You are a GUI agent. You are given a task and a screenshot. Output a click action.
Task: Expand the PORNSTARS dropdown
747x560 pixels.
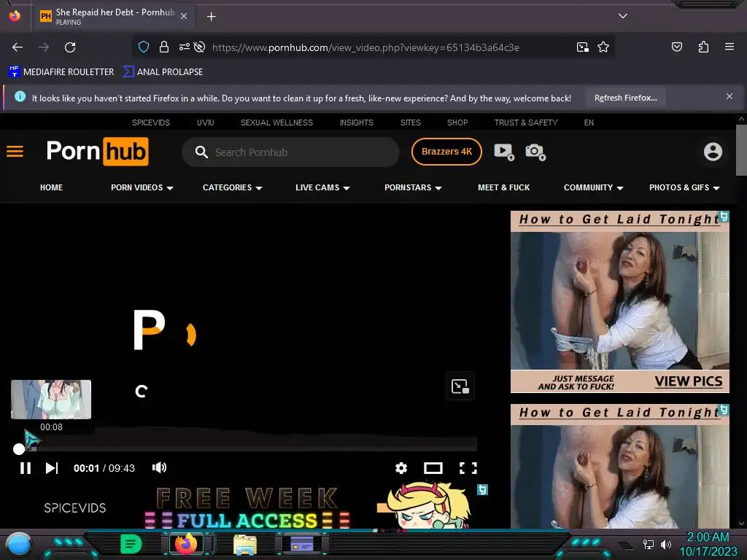pos(413,187)
